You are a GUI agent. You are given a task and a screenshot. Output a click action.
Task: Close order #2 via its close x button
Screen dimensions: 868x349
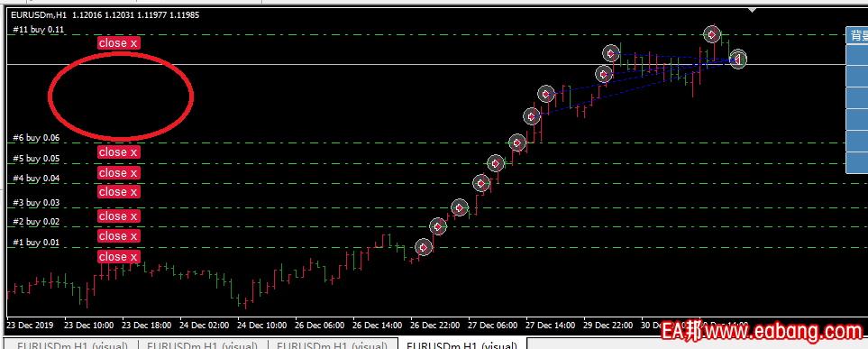[118, 236]
